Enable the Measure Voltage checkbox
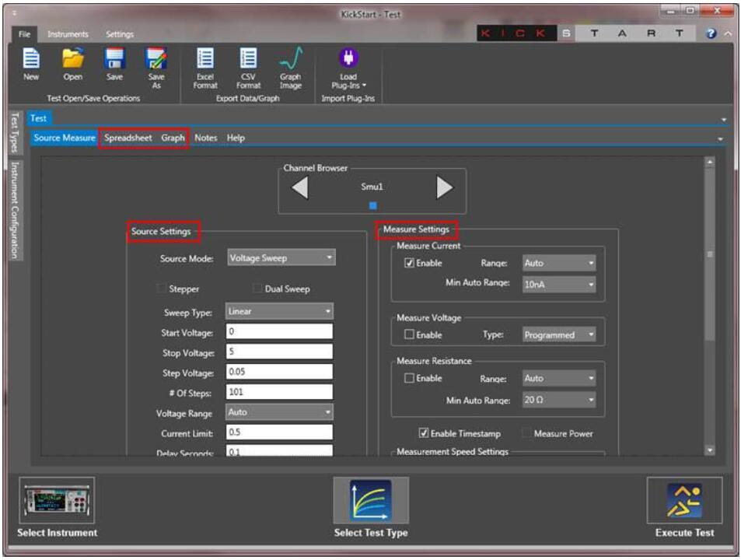This screenshot has height=560, width=741. pos(410,335)
